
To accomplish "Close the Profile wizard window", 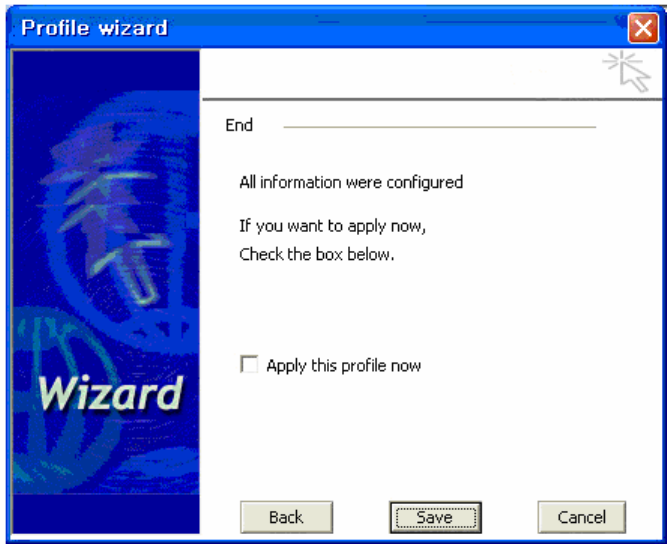I will tap(643, 28).
